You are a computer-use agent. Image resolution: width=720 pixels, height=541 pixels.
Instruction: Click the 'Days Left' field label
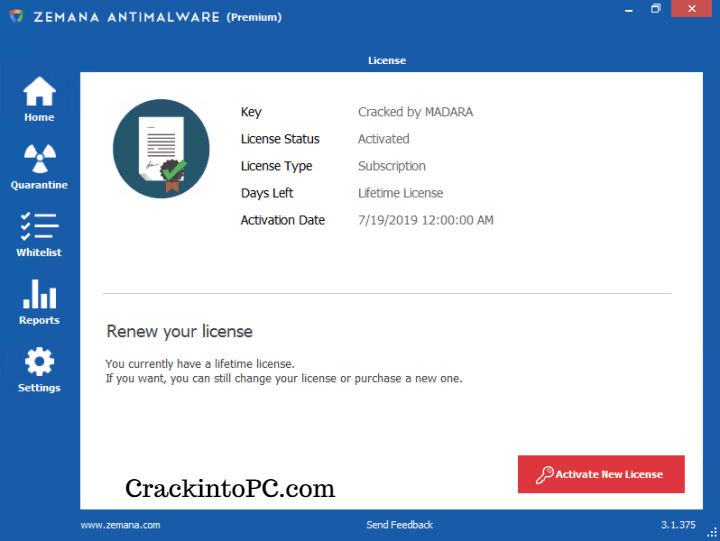[267, 193]
